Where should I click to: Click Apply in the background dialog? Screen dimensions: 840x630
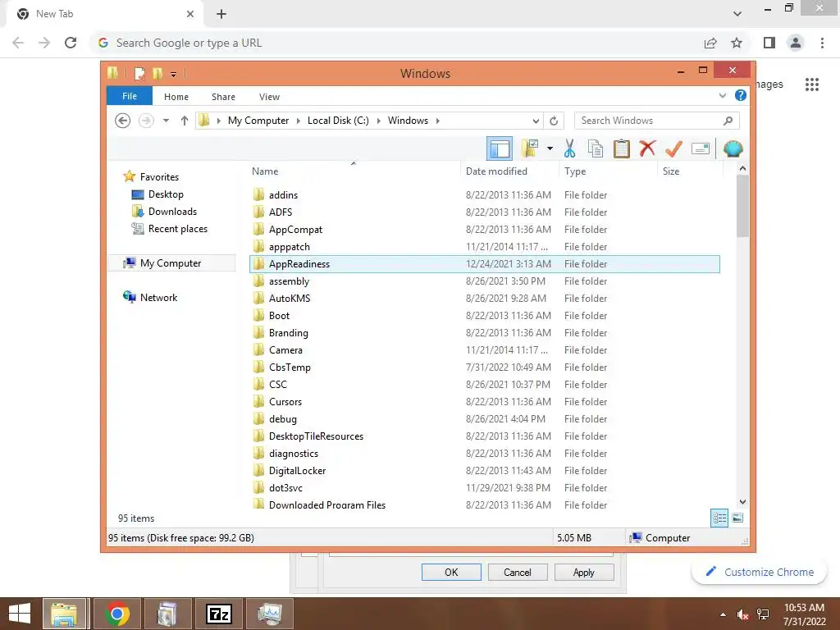click(584, 572)
